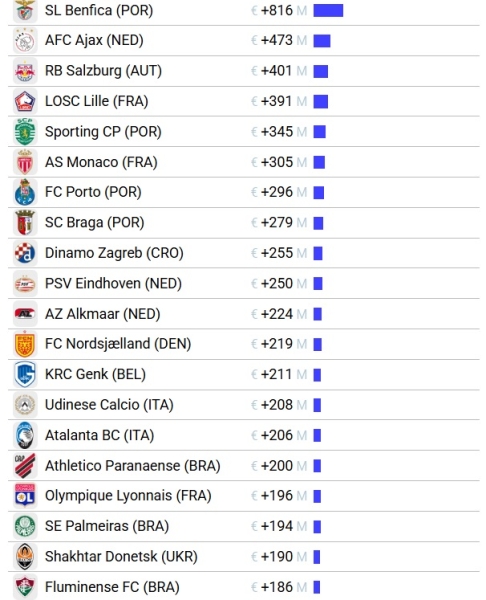
Task: Click the Olympique Lyonnais OL logo
Action: coord(25,496)
